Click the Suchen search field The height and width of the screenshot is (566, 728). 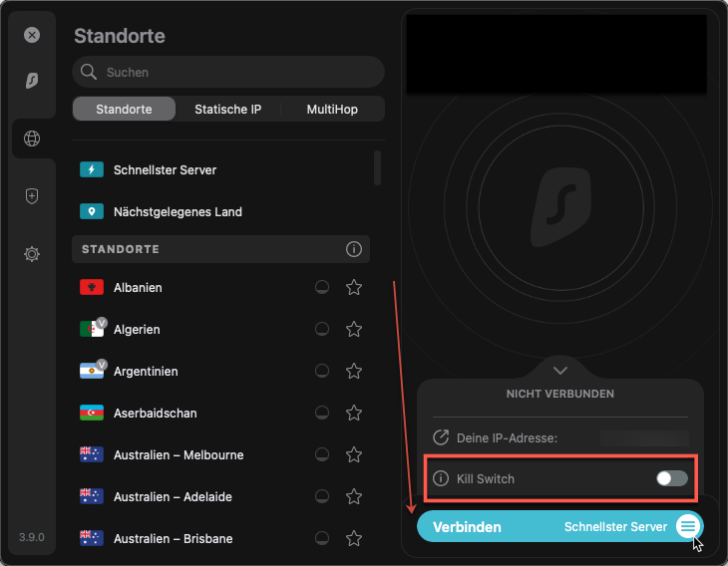(228, 72)
